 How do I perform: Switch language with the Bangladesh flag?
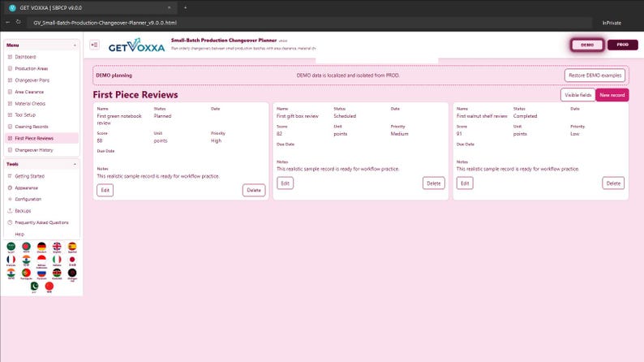point(26,247)
